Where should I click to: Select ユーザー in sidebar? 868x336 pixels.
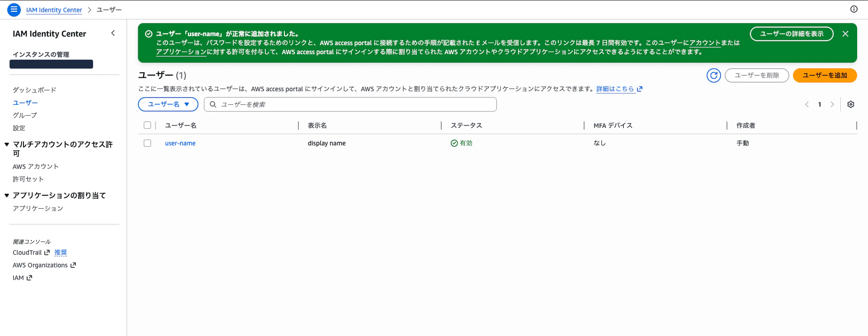point(25,103)
